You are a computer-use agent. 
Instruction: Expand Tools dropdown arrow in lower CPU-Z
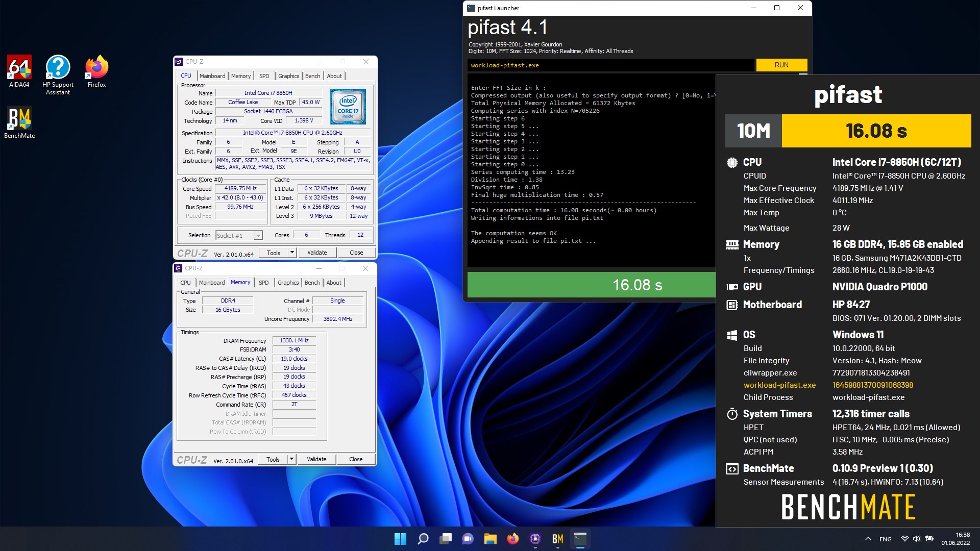pyautogui.click(x=291, y=459)
